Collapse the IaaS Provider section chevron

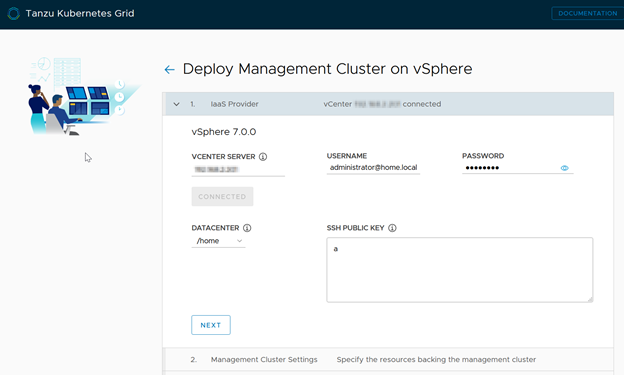(x=176, y=104)
